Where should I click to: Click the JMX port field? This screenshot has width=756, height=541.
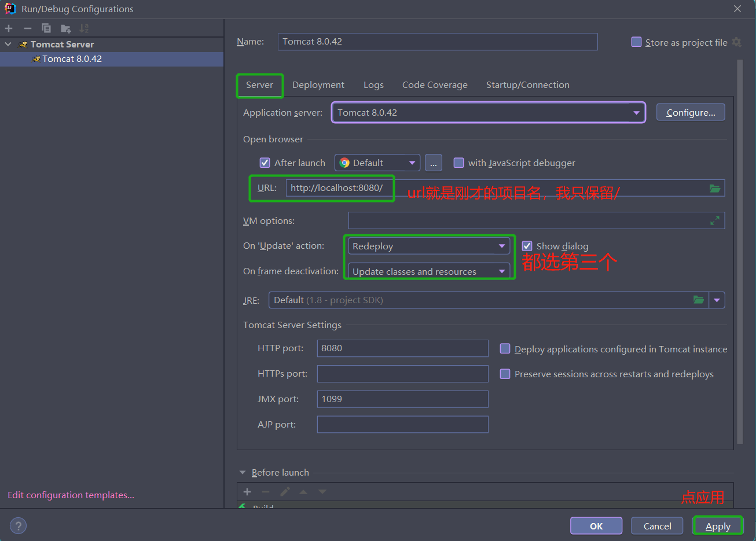point(403,399)
